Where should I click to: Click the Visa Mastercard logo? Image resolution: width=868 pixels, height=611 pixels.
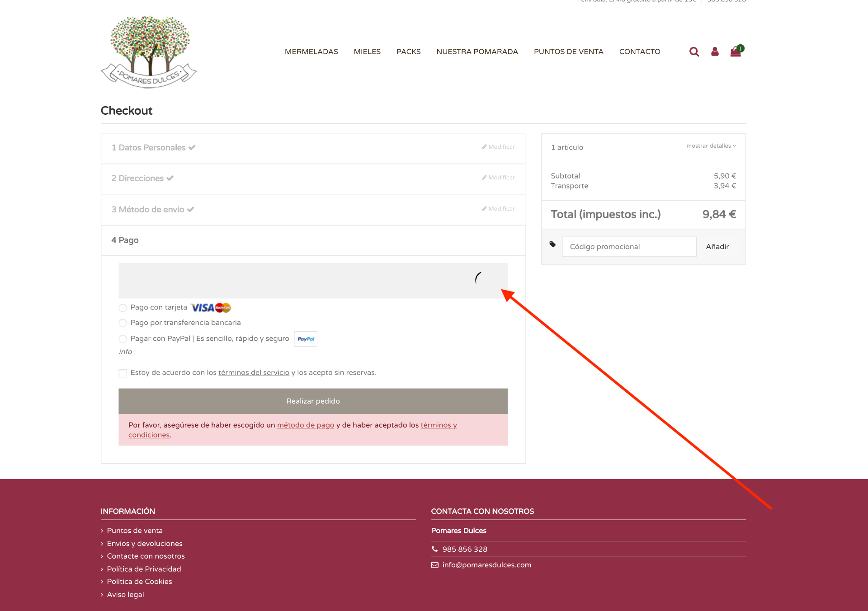(211, 308)
